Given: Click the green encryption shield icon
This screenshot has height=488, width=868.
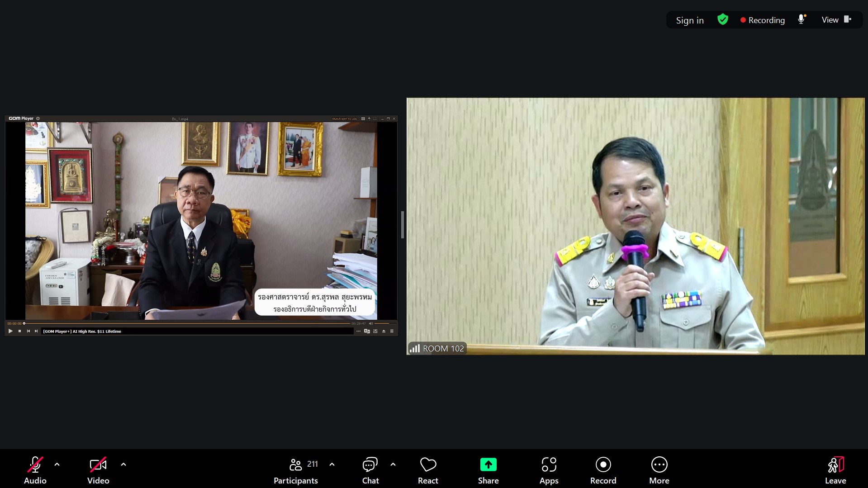Looking at the screenshot, I should tap(723, 19).
